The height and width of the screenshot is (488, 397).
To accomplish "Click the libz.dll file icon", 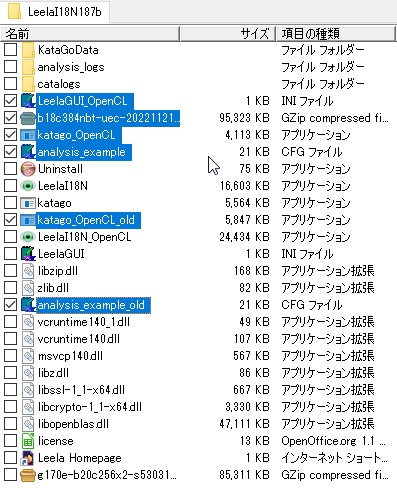I will point(28,373).
